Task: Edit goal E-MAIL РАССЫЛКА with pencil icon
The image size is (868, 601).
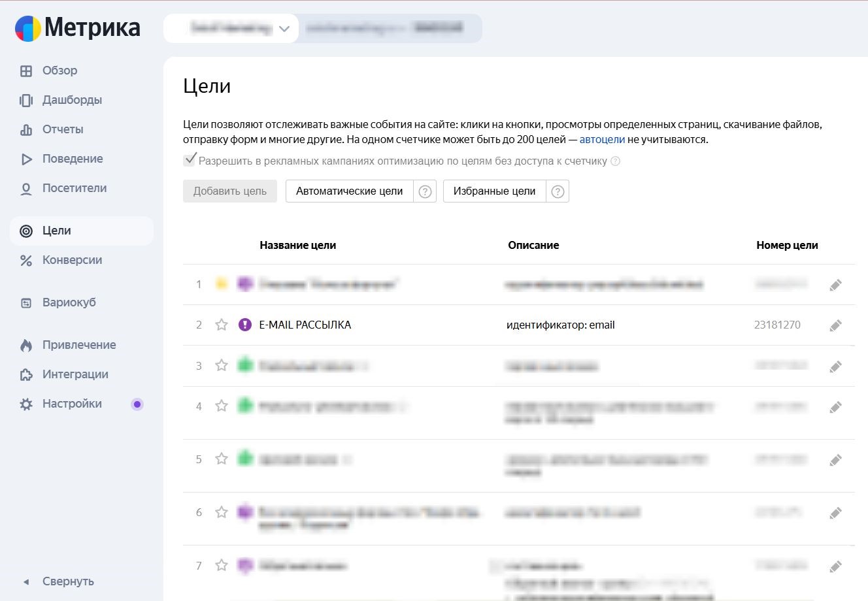Action: point(835,325)
